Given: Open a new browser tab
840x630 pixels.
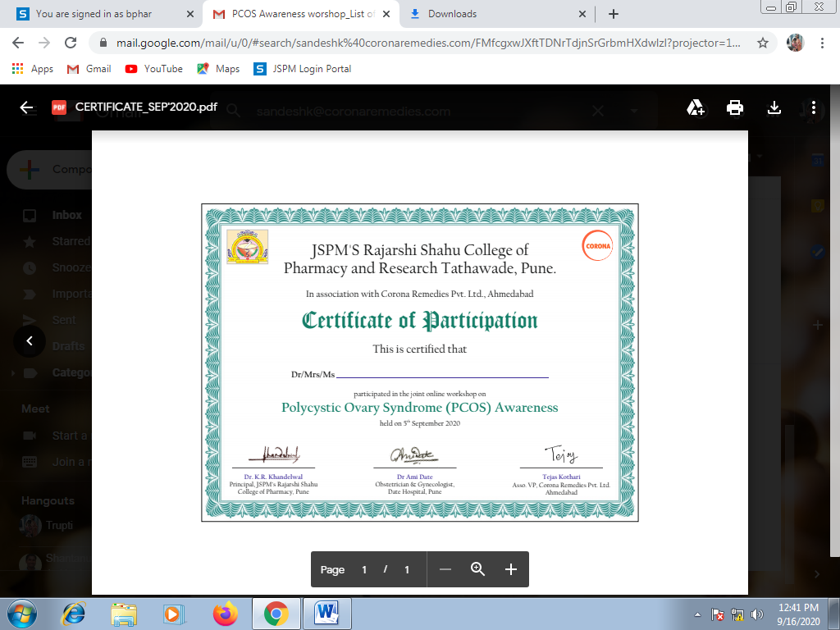Looking at the screenshot, I should (x=614, y=14).
